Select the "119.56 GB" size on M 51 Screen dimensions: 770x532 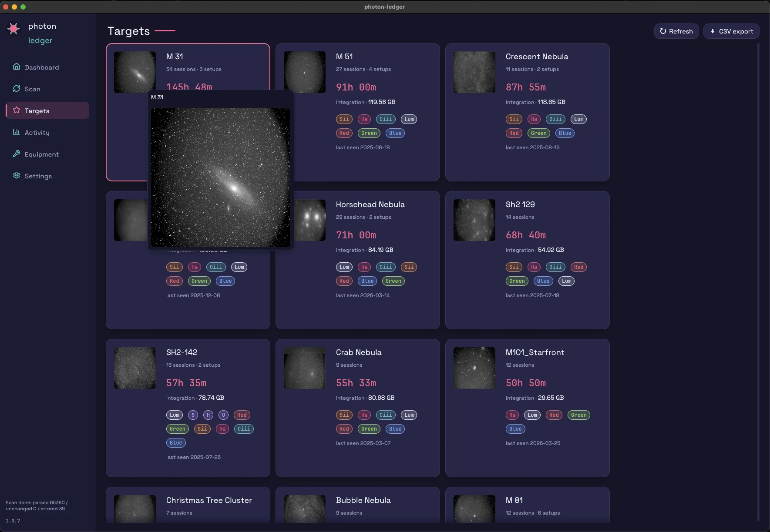[x=382, y=102]
